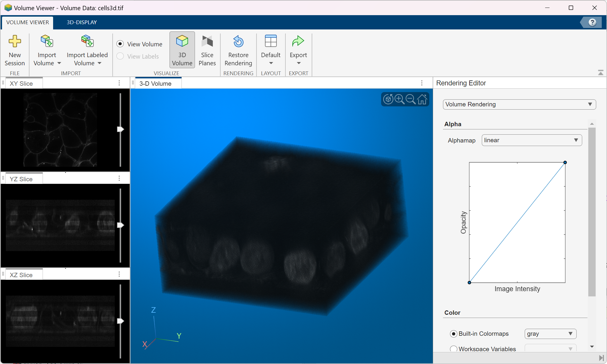
Task: Click the Restore Rendering icon
Action: (238, 41)
